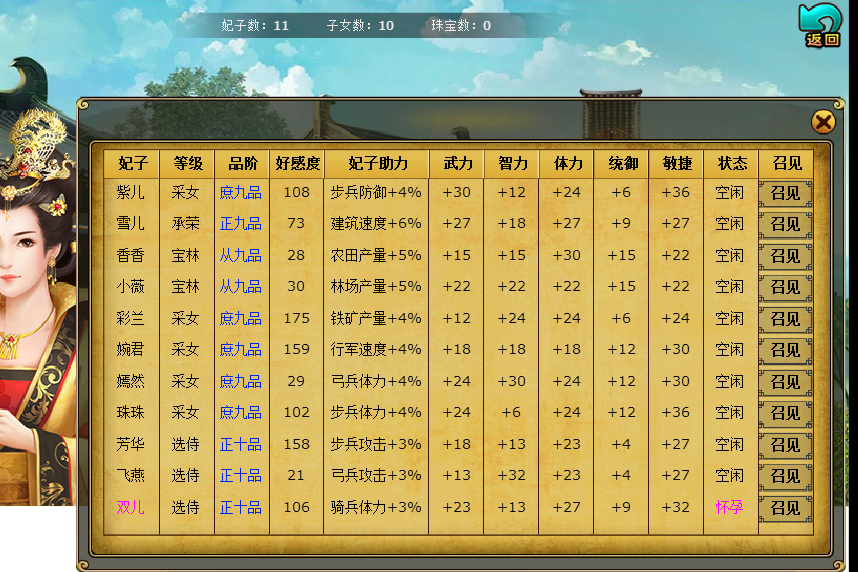Click the 铁矿产量+4% bonus text

click(x=376, y=319)
